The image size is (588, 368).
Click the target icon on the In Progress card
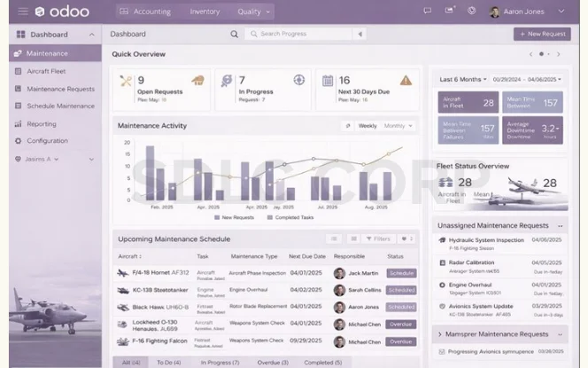299,80
